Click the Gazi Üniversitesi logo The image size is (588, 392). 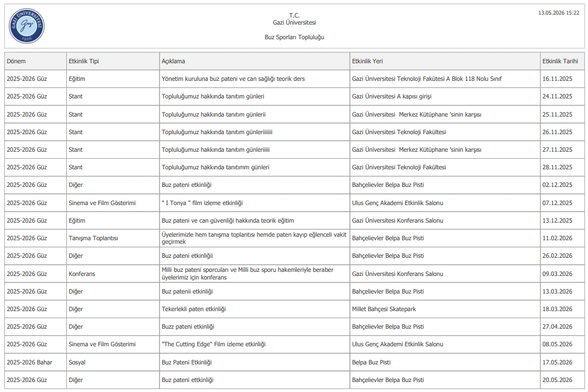pyautogui.click(x=26, y=26)
